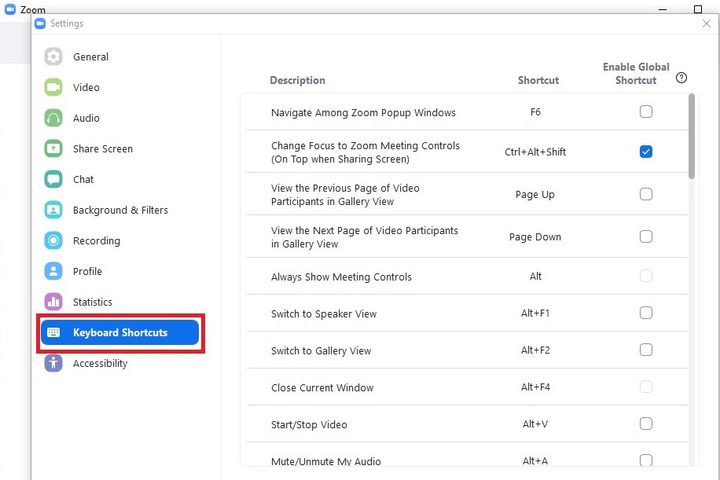Enable global shortcut for Next Page Gallery View
Image resolution: width=720 pixels, height=480 pixels.
[x=646, y=236]
